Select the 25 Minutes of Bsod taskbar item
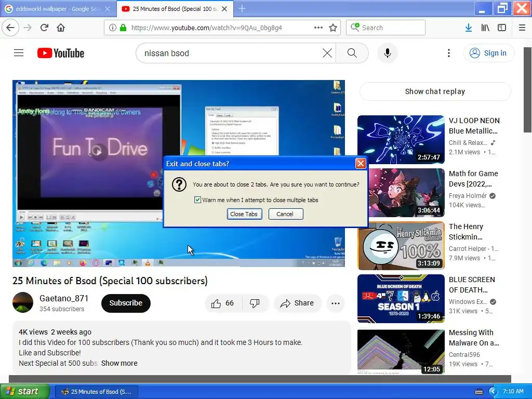This screenshot has height=399, width=532. click(96, 392)
